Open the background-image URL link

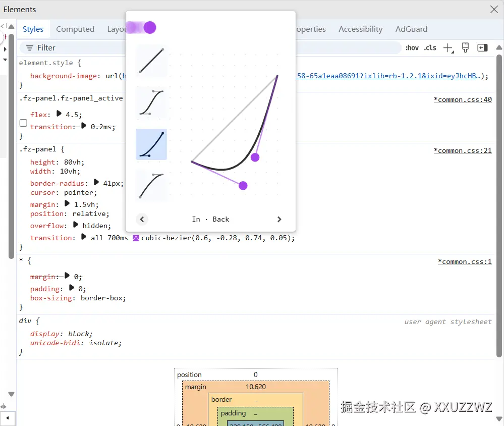coord(388,76)
